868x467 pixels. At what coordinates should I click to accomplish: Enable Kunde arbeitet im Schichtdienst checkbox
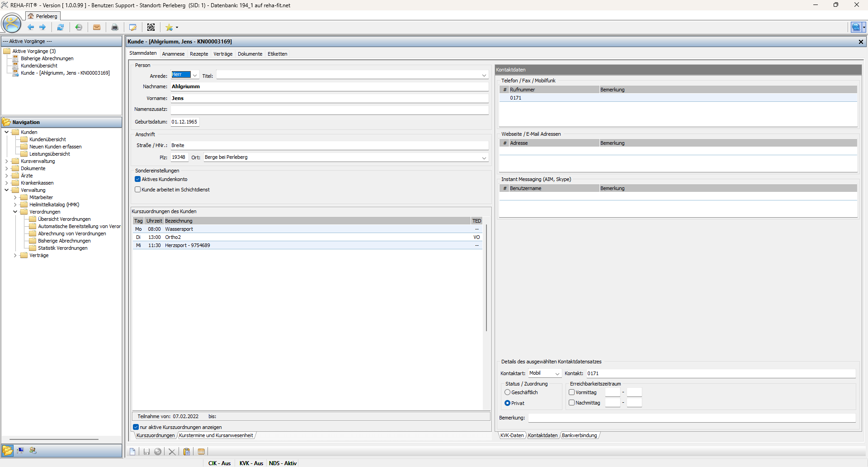[137, 190]
